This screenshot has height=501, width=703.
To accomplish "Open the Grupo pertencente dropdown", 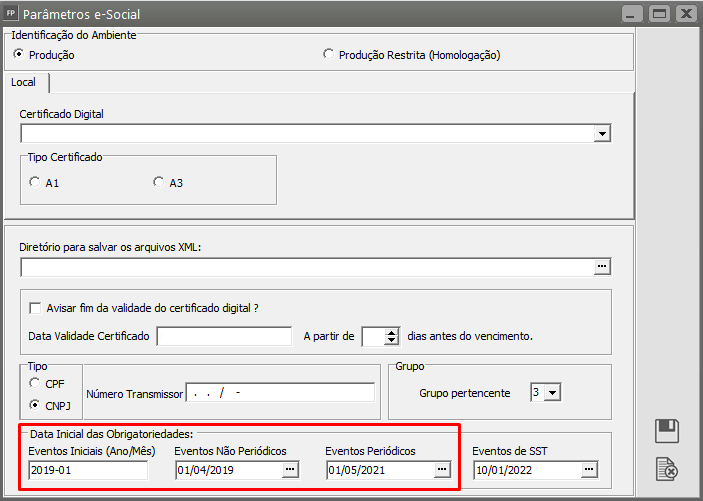I will [552, 393].
